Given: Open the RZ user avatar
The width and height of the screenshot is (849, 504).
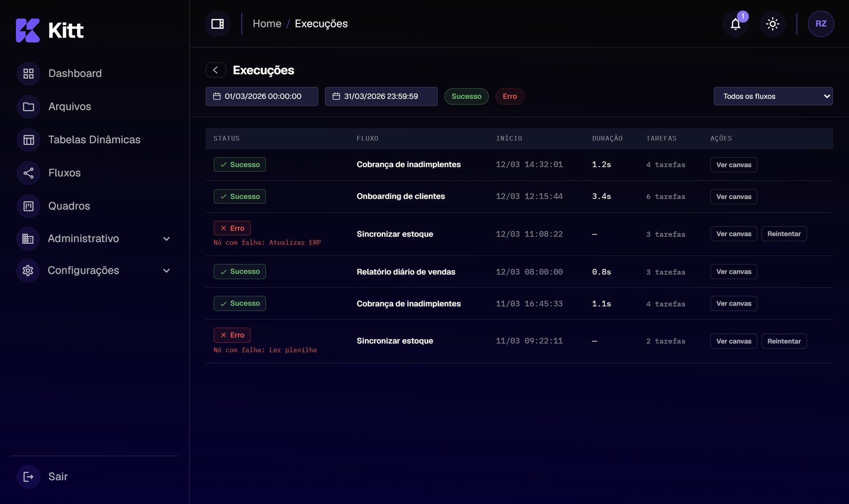Looking at the screenshot, I should click(x=821, y=24).
